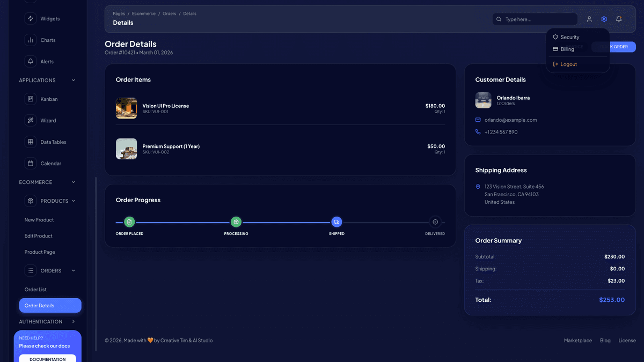
Task: Collapse the PRODUCTS submenu chevron
Action: (x=73, y=201)
